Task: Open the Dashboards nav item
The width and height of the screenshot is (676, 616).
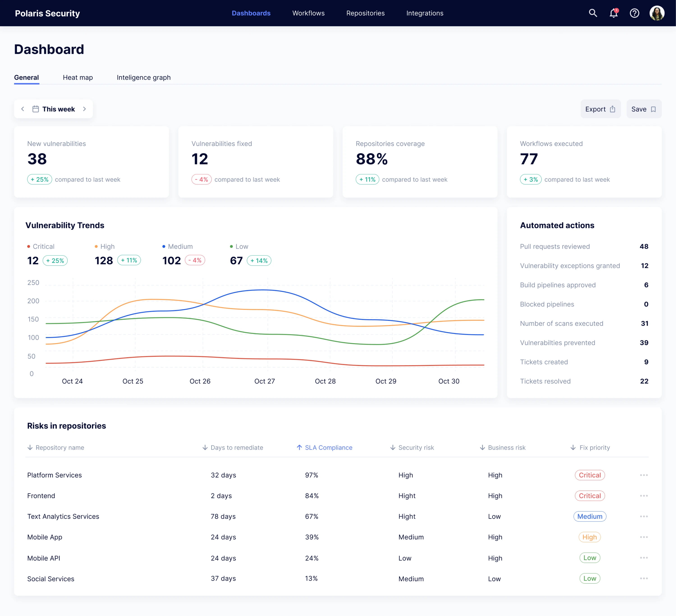Action: point(251,13)
